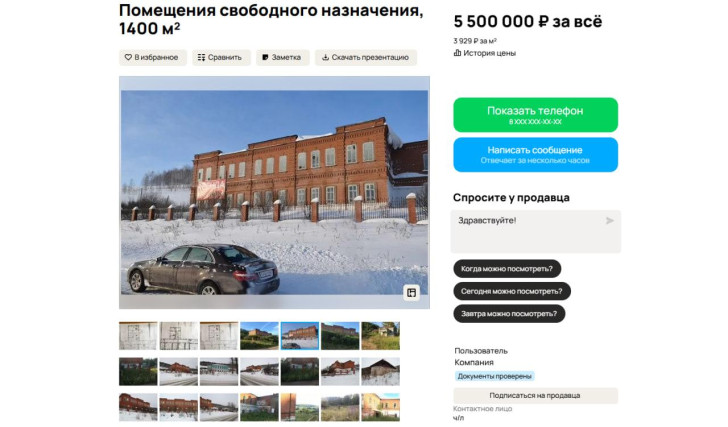Open floor plan icon on main photo
The height and width of the screenshot is (427, 728).
(x=411, y=293)
